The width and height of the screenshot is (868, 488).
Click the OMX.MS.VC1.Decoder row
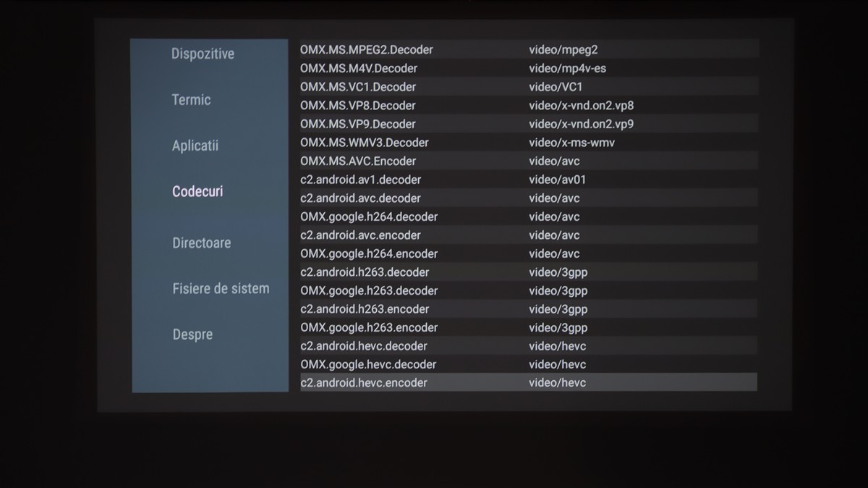(x=358, y=87)
